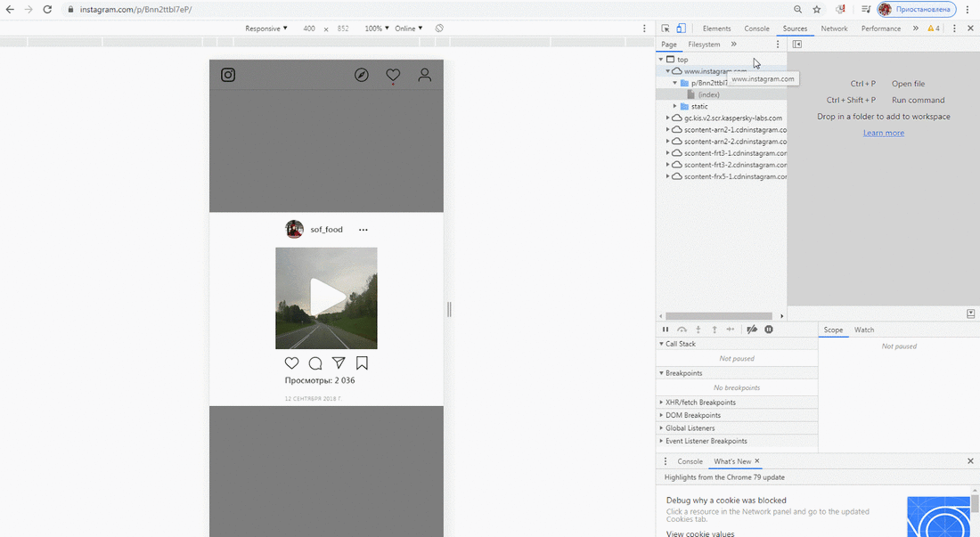980x537 pixels.
Task: Close the What's New tab
Action: coord(757,460)
